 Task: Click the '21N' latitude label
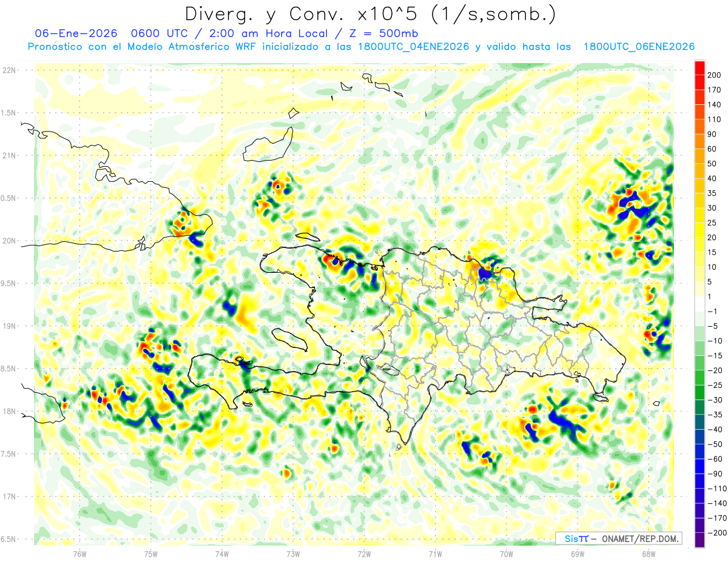pyautogui.click(x=8, y=155)
